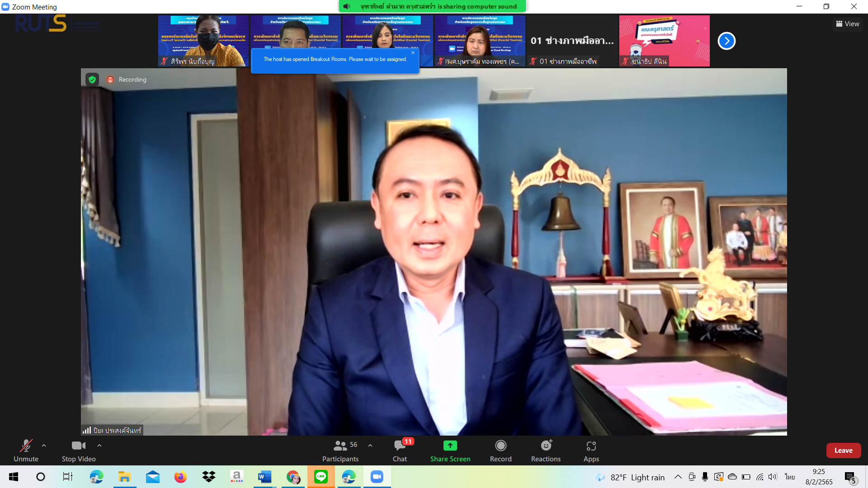Open volume control tray icon
Image resolution: width=868 pixels, height=488 pixels.
click(773, 477)
